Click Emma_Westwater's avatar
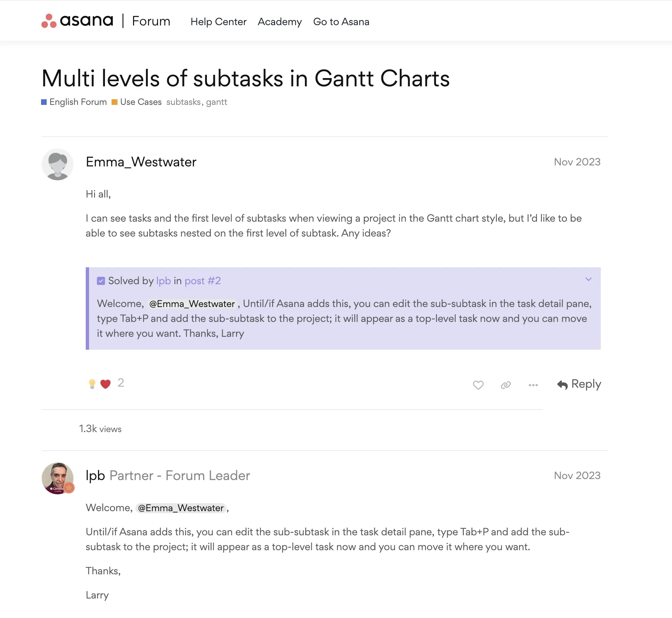The image size is (672, 618). pos(57,164)
